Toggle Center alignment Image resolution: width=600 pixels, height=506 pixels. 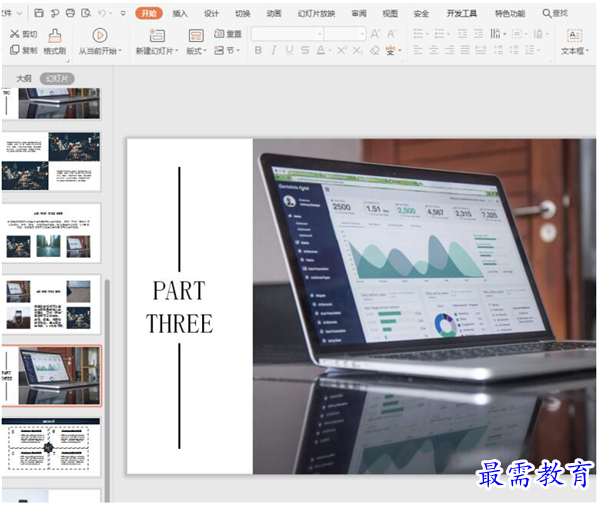(x=434, y=50)
